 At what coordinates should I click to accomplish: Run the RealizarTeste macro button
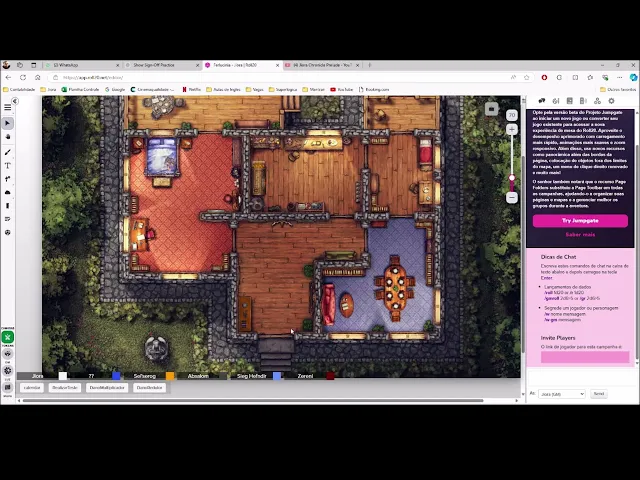(x=65, y=388)
